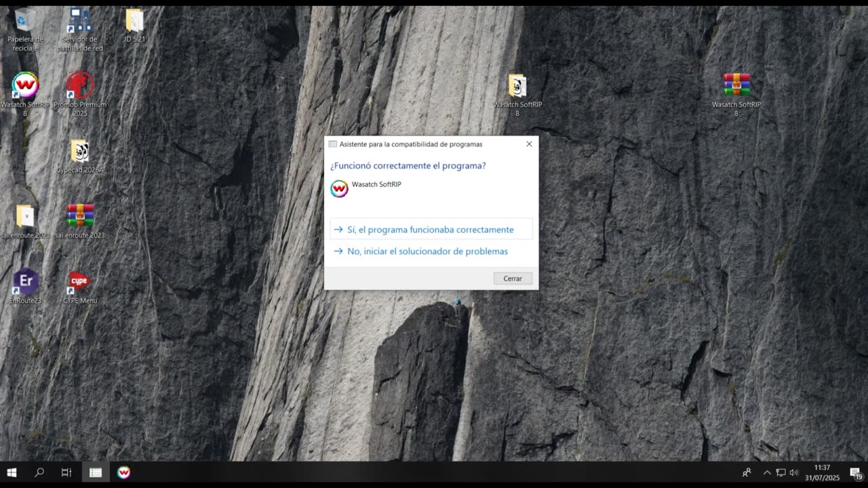Viewport: 868px width, 488px height.
Task: Click the Wasatch SoftRIP icon in the dialog
Action: (x=339, y=188)
